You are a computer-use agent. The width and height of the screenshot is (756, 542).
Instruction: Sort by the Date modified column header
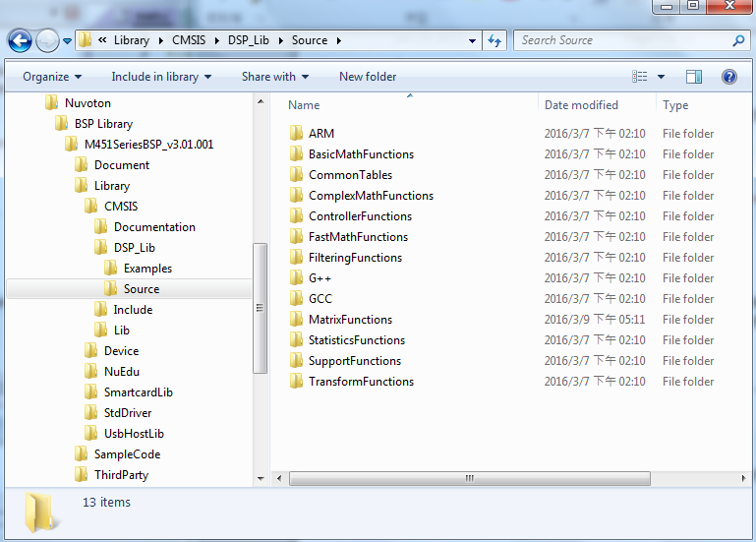581,105
